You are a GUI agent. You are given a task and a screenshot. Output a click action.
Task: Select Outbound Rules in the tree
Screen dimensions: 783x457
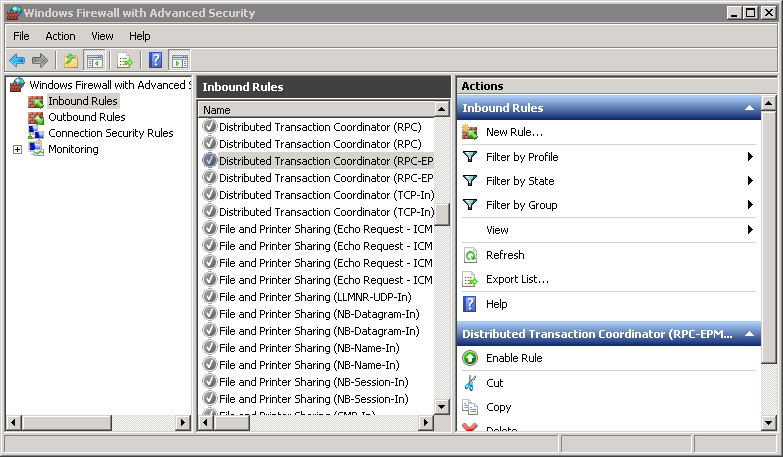(86, 117)
